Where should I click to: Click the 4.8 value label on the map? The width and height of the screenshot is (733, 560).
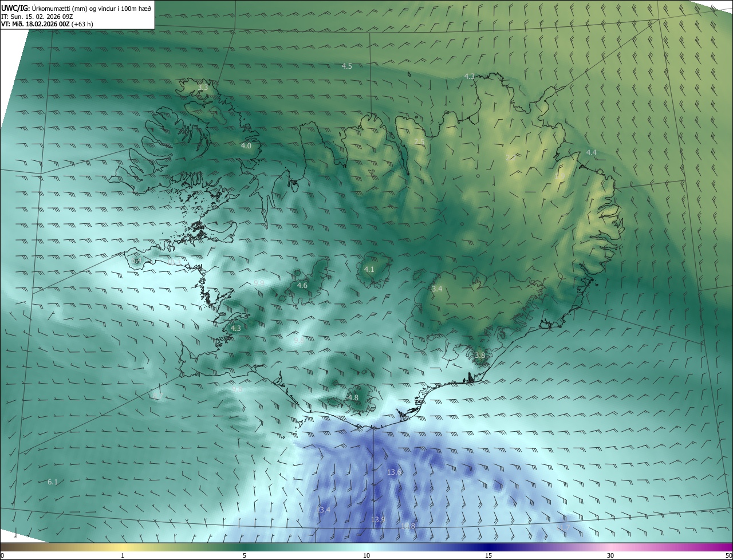[353, 397]
